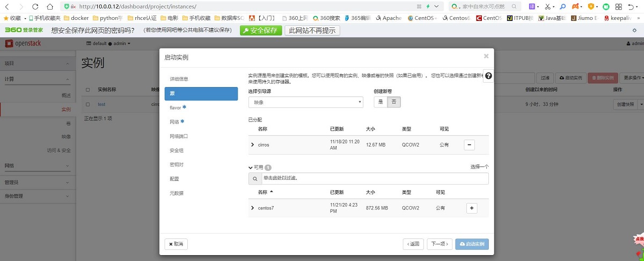Viewport: 644px width, 261px height.
Task: Open the help question mark icon
Action: coord(488,76)
